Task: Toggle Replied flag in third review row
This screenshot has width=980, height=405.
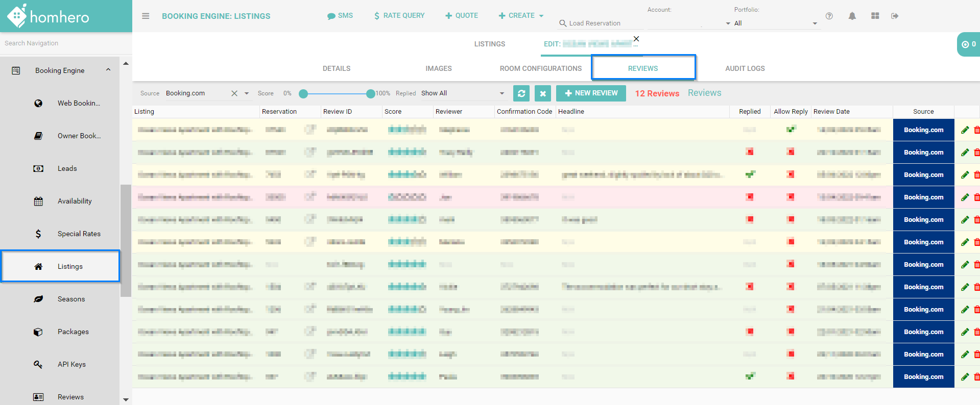Action: pyautogui.click(x=749, y=174)
